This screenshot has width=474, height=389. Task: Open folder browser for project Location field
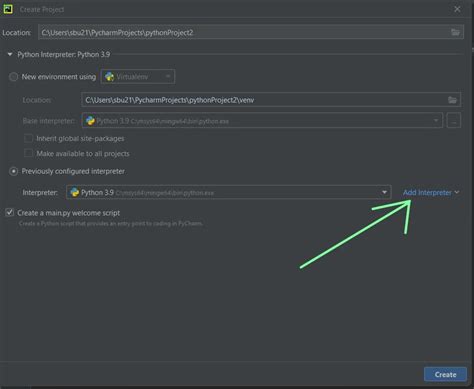(x=455, y=32)
